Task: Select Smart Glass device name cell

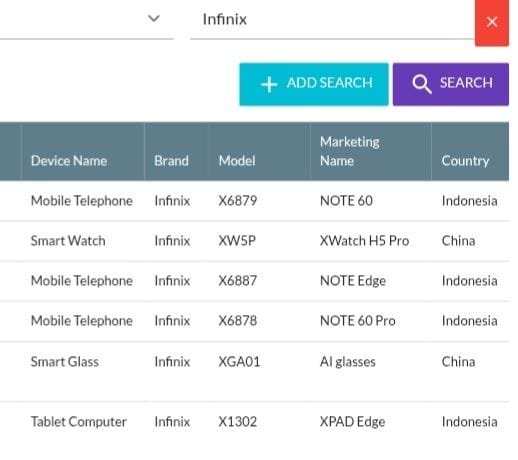Action: pos(65,362)
